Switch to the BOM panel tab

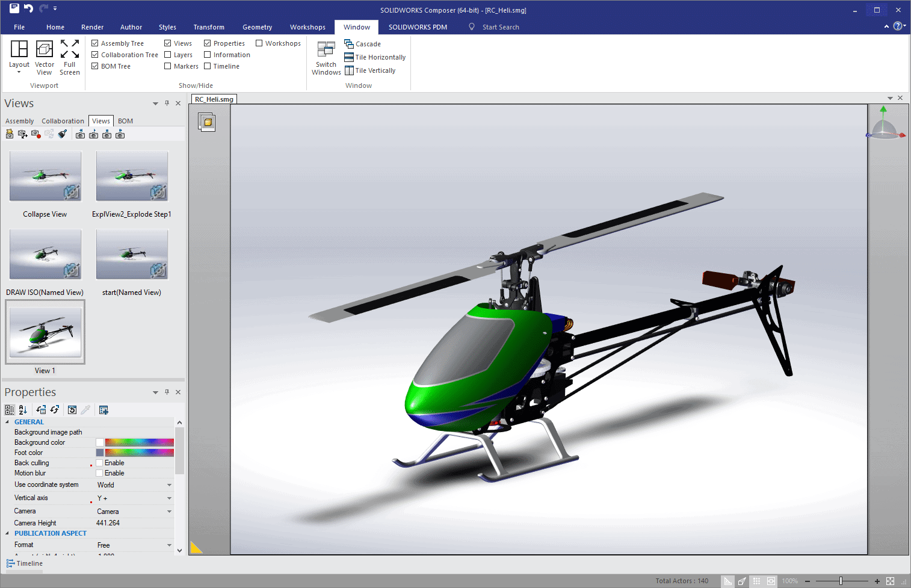(x=125, y=121)
